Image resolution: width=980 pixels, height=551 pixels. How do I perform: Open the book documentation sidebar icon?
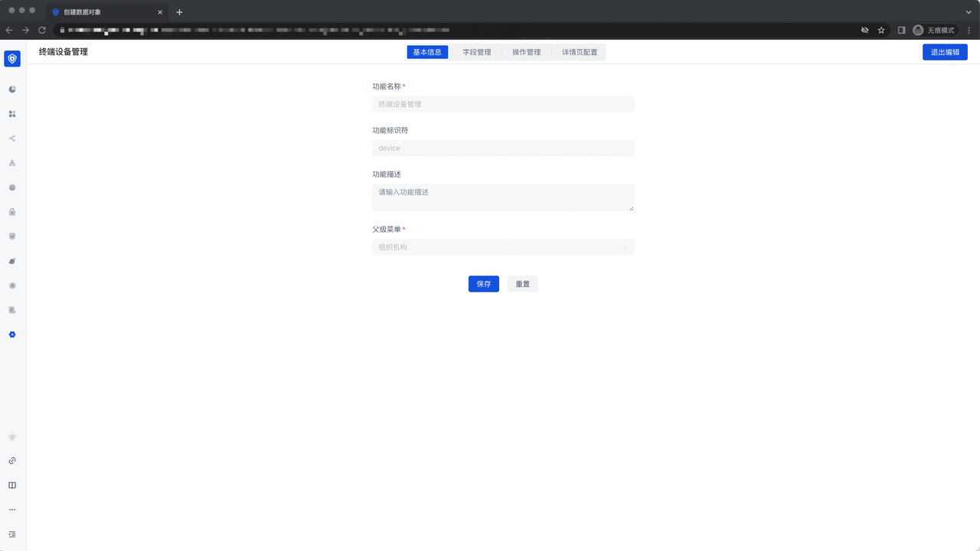click(12, 485)
